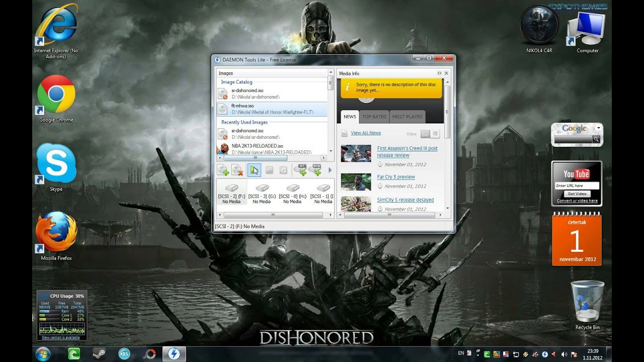Viewport: 644px width, 362px height.
Task: Click the EN language indicator
Action: [x=461, y=353]
